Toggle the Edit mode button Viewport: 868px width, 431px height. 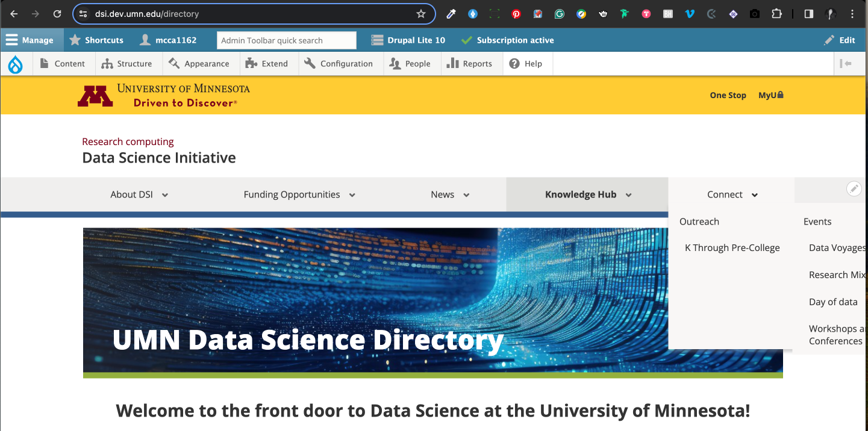tap(840, 40)
